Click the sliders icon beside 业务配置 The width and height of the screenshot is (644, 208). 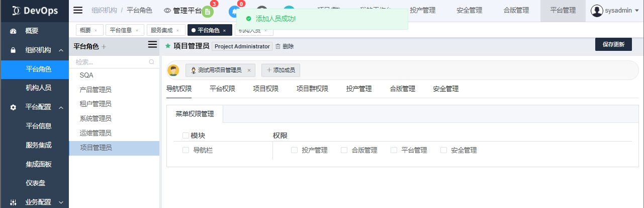[13, 202]
